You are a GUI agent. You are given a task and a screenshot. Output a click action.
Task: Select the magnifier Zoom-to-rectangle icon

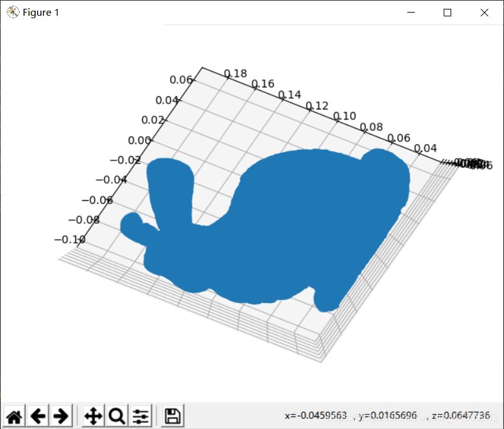click(x=116, y=416)
